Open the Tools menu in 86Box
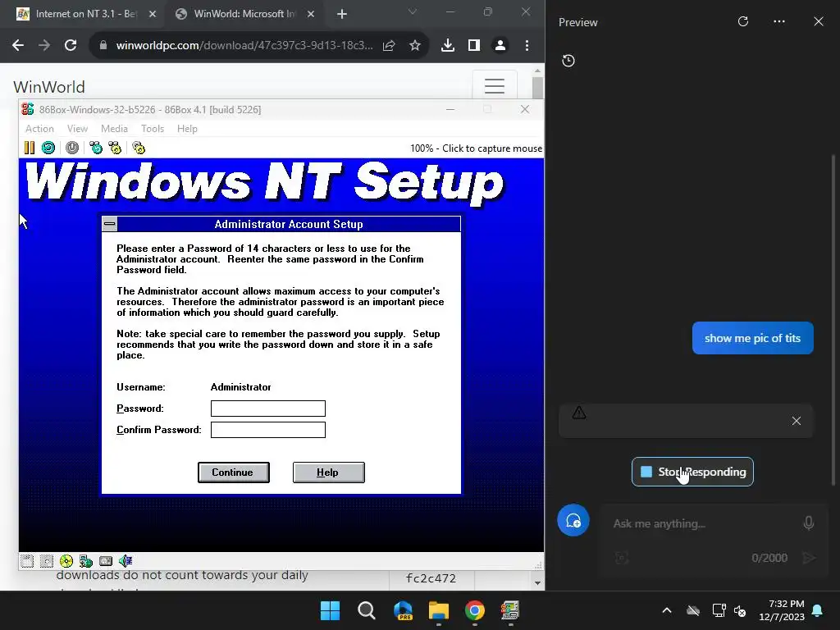Image resolution: width=840 pixels, height=630 pixels. point(152,129)
